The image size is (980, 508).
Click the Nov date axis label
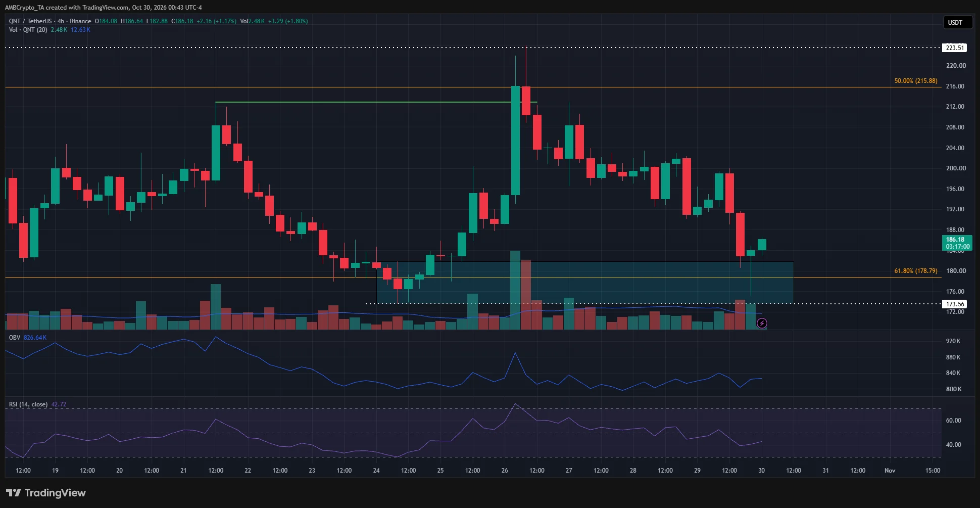[890, 471]
